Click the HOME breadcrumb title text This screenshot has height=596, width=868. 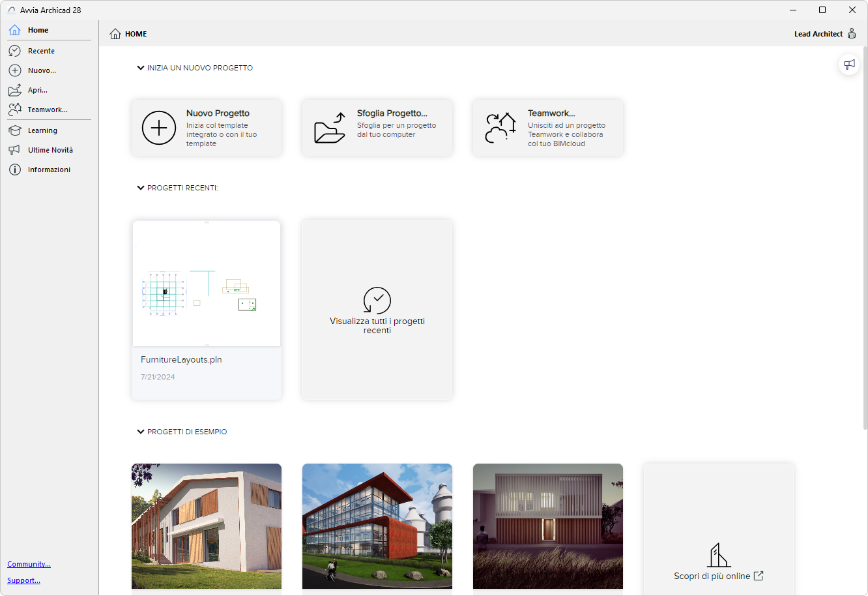point(136,34)
